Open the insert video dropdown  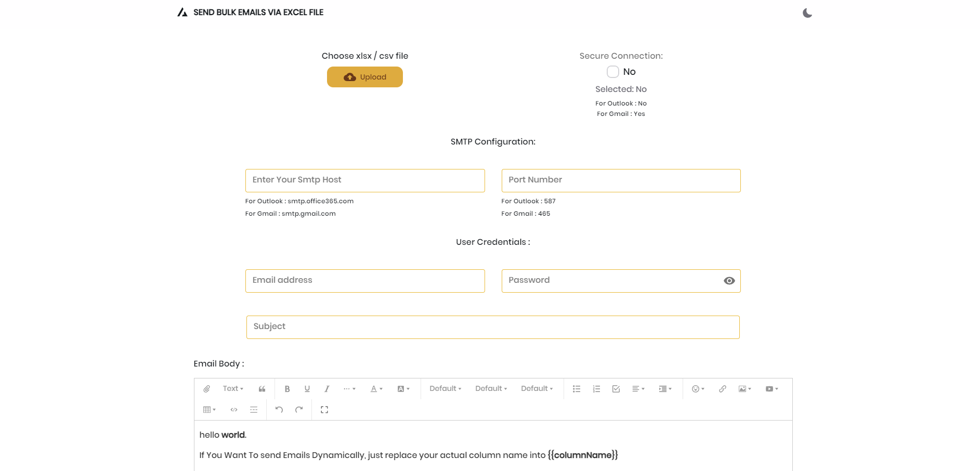pyautogui.click(x=772, y=389)
